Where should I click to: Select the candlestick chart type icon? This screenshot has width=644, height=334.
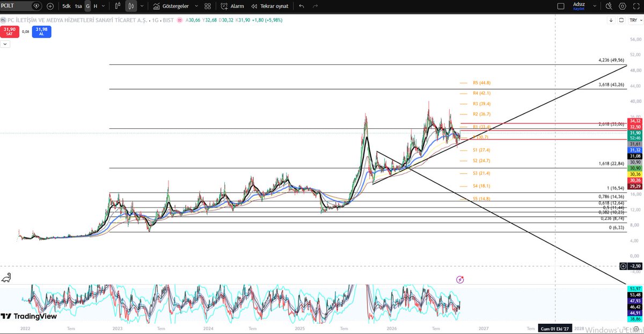point(131,6)
